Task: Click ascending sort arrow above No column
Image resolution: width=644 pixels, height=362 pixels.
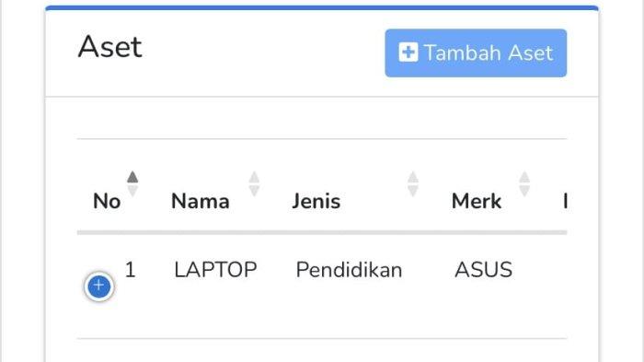Action: (132, 177)
